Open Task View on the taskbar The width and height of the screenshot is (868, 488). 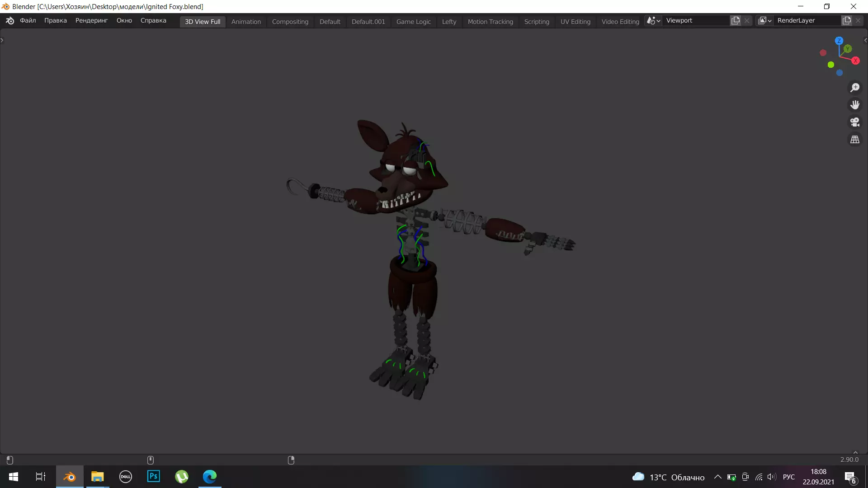pyautogui.click(x=41, y=477)
